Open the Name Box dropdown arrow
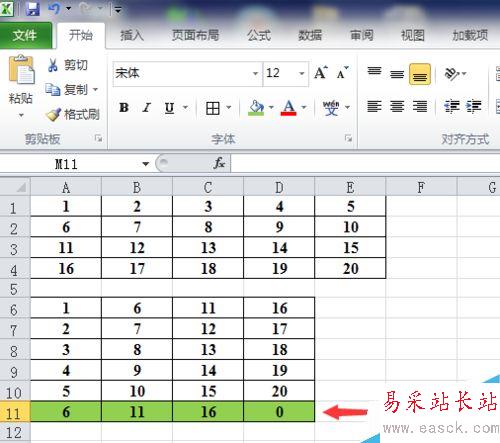Viewport: 500px width, 443px height. [x=145, y=164]
